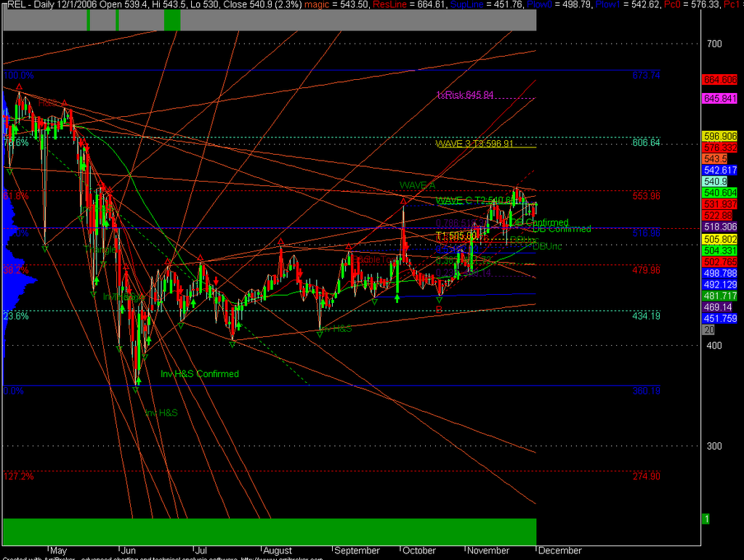The width and height of the screenshot is (744, 560).
Task: Click the 0.0% Fibonacci level label
Action: (13, 391)
